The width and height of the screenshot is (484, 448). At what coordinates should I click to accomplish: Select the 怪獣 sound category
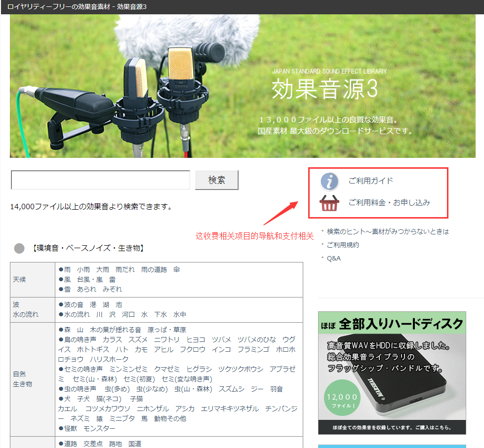[x=71, y=429]
